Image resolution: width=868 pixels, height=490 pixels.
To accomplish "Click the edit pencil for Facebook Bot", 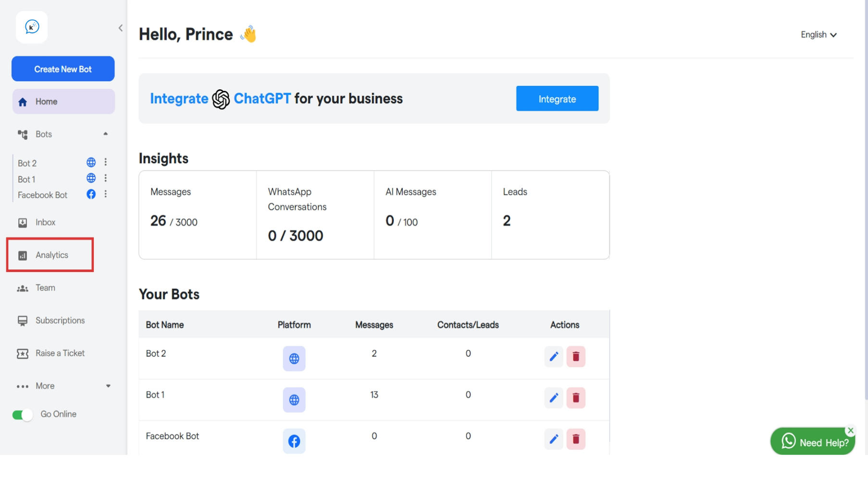I will click(554, 439).
